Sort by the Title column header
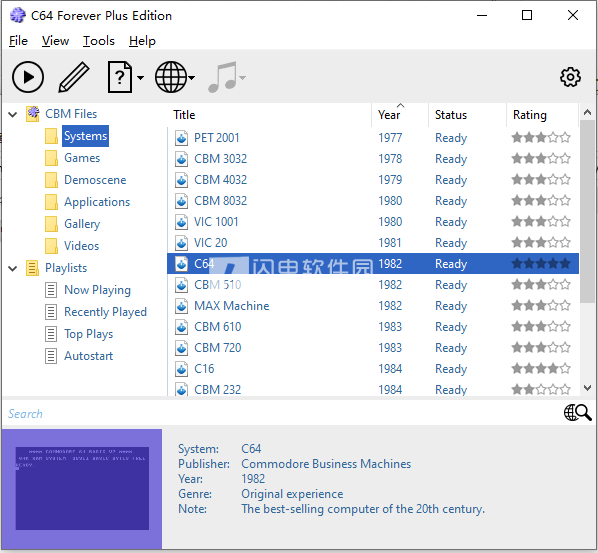This screenshot has width=598, height=553. coord(269,115)
